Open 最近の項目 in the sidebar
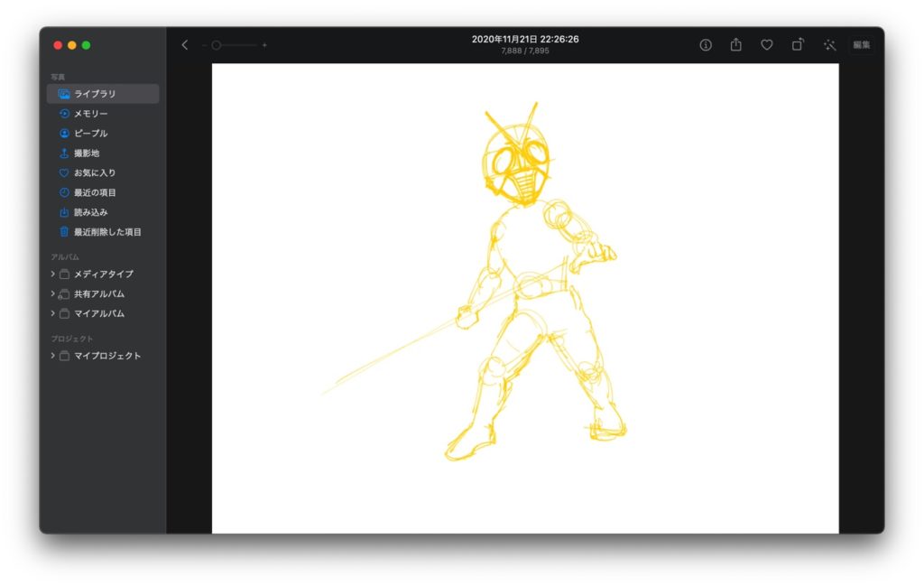The image size is (924, 586). click(103, 192)
